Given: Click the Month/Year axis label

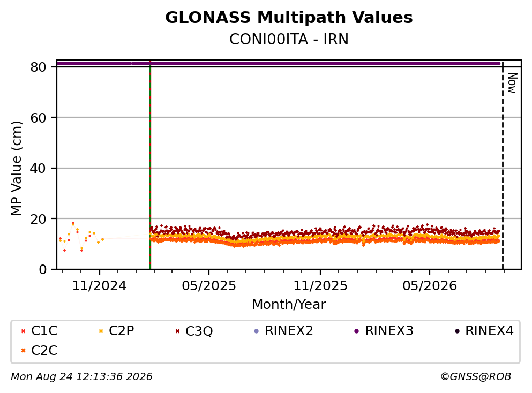Looking at the screenshot, I should coord(289,305).
